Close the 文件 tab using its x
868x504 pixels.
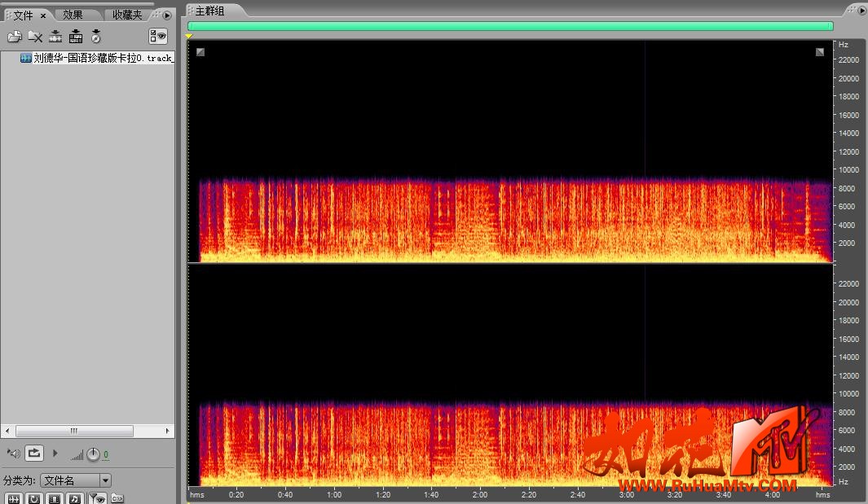click(x=43, y=15)
